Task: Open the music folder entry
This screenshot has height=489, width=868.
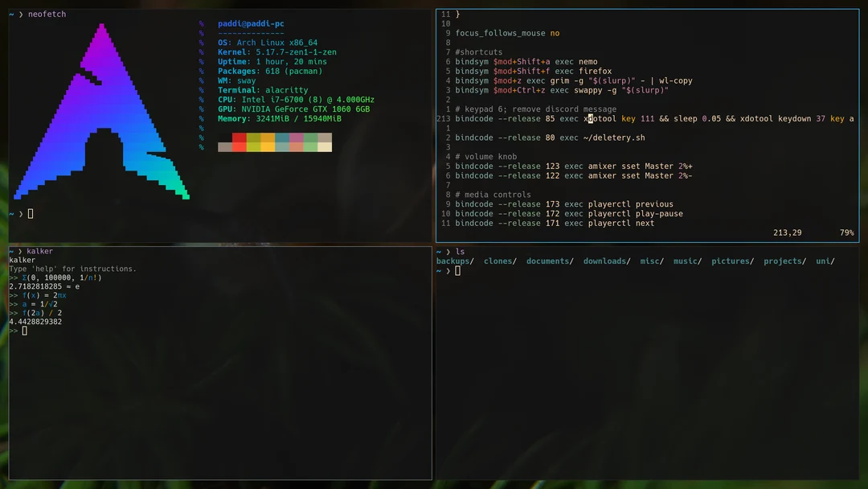Action: (x=686, y=261)
